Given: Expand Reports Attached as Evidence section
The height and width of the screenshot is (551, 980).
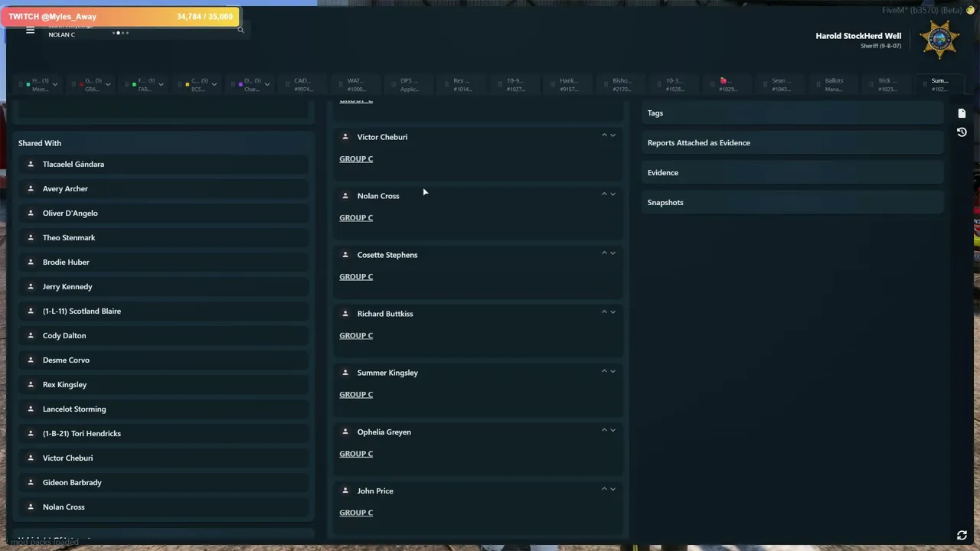Looking at the screenshot, I should coord(792,142).
